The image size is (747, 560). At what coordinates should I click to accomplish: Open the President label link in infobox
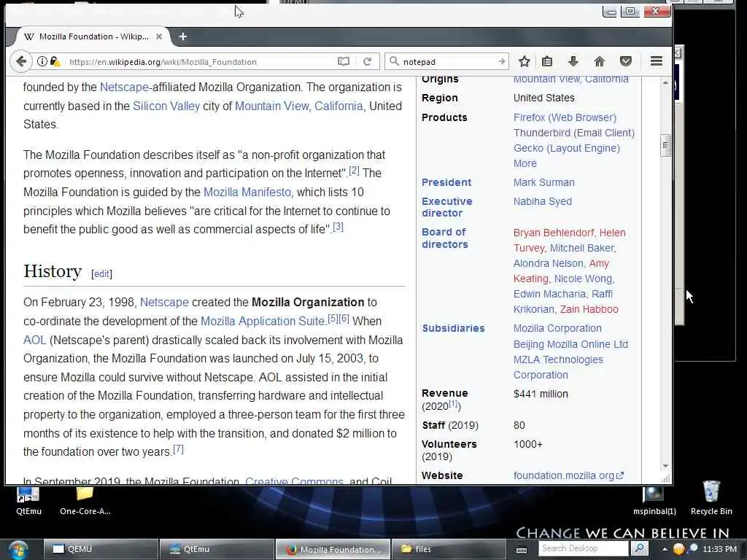(x=446, y=182)
